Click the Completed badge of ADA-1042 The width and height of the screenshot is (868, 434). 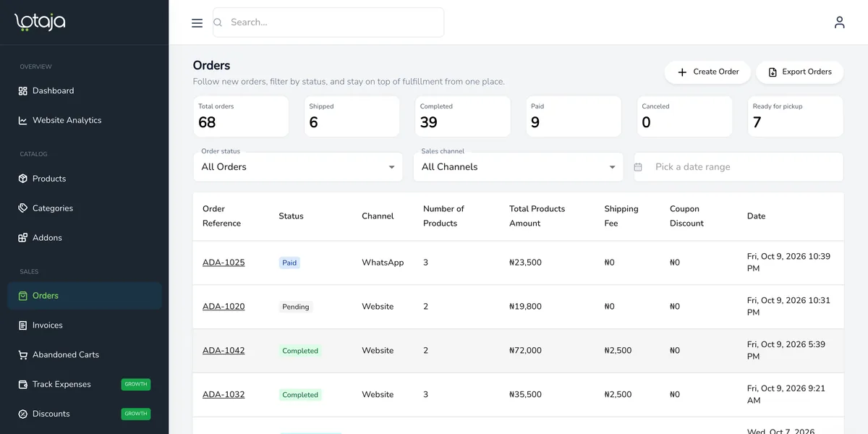300,352
